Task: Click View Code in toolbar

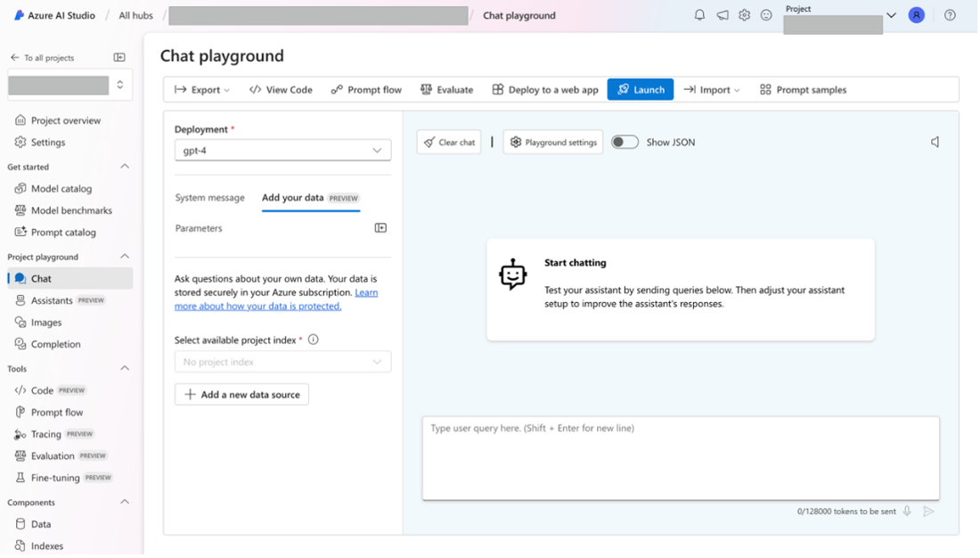Action: [x=281, y=89]
